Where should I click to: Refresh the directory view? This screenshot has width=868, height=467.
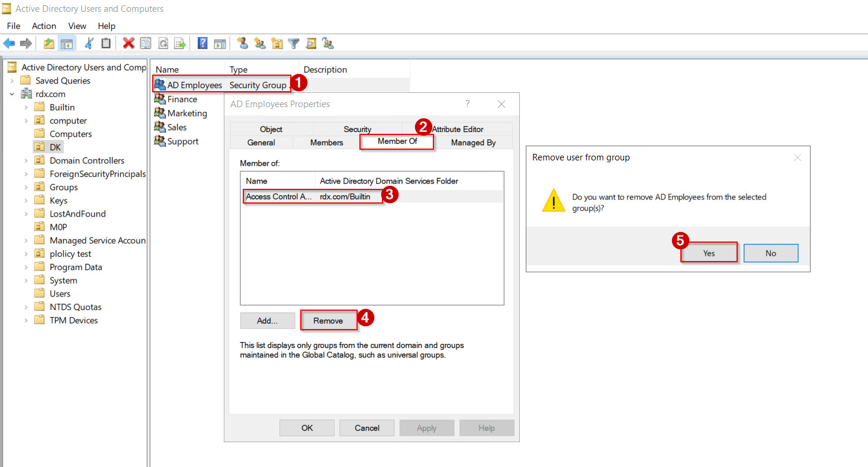(163, 43)
